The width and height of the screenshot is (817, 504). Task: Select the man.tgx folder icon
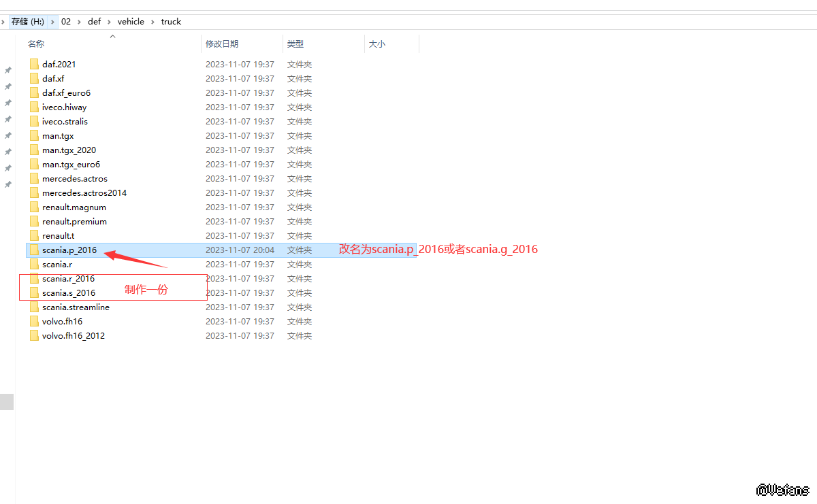coord(34,135)
